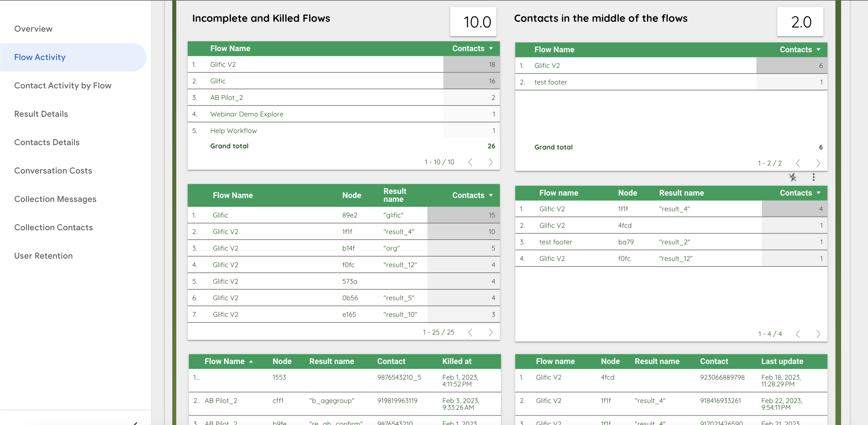Open User Retention page
The image size is (868, 425).
pos(43,256)
